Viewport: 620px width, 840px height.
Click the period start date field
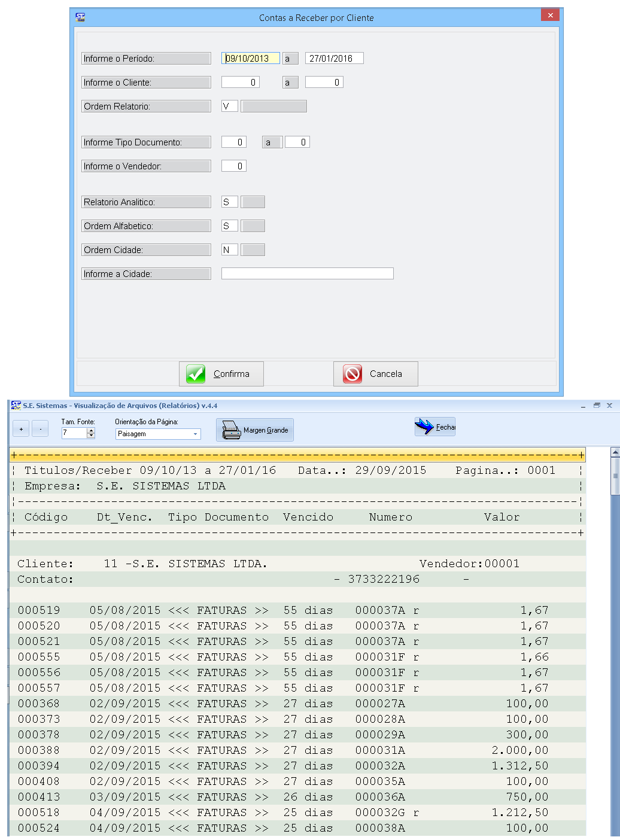[x=250, y=59]
